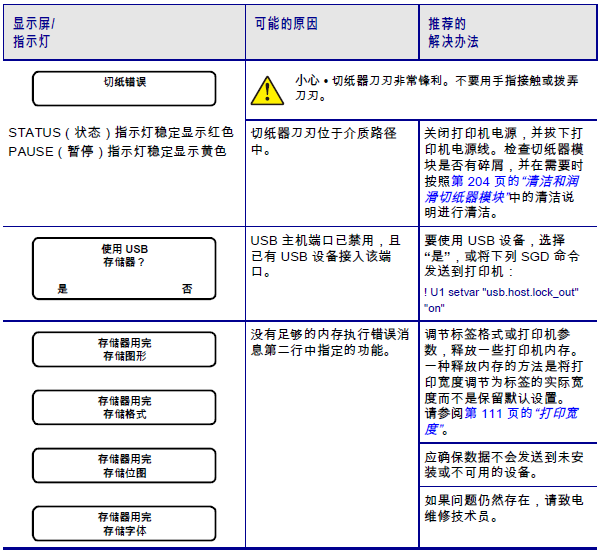Image resolution: width=607 pixels, height=555 pixels.
Task: Open the link to page 204 cleaning cutter module
Action: pos(502,189)
